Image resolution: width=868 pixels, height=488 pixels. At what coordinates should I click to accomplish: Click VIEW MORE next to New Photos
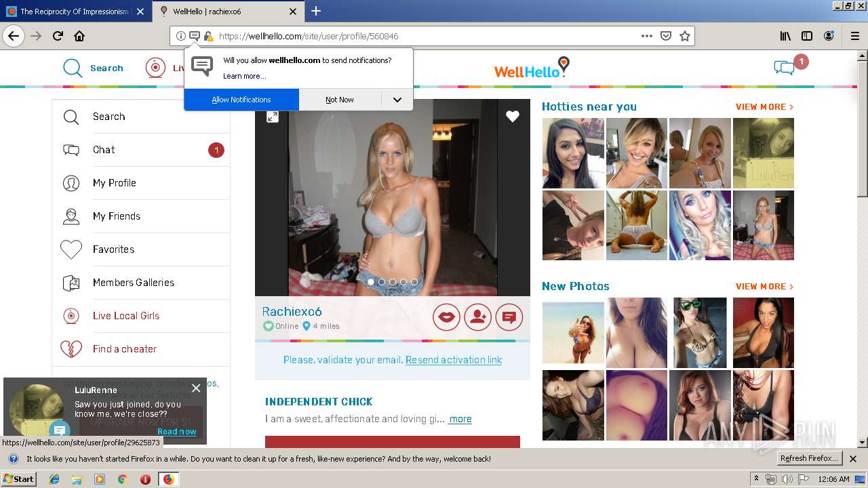(764, 287)
